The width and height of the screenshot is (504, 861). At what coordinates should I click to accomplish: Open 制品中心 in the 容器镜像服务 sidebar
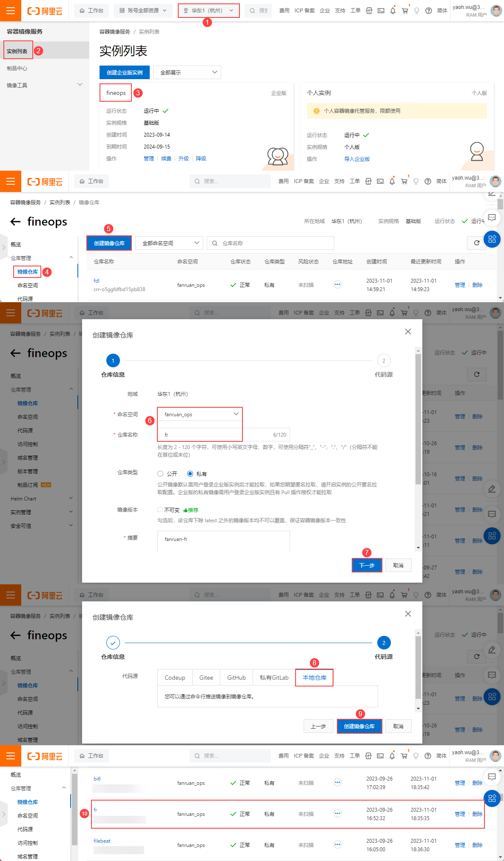coord(17,68)
